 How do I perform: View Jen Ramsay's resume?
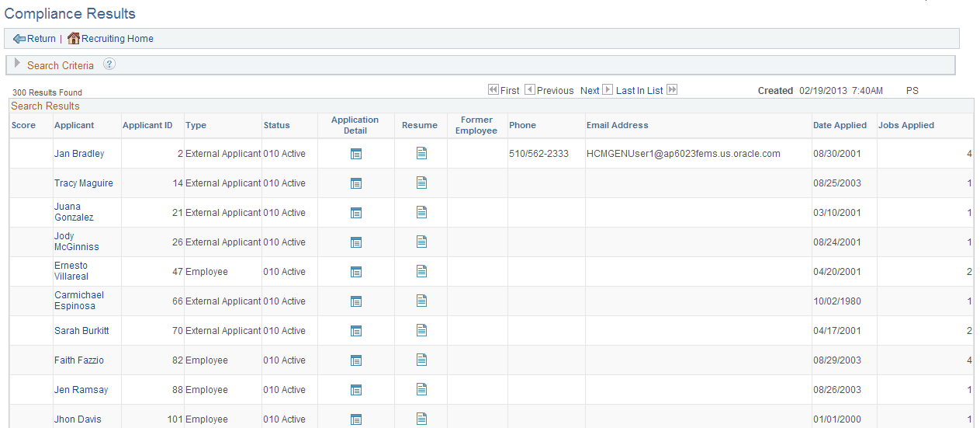point(421,389)
